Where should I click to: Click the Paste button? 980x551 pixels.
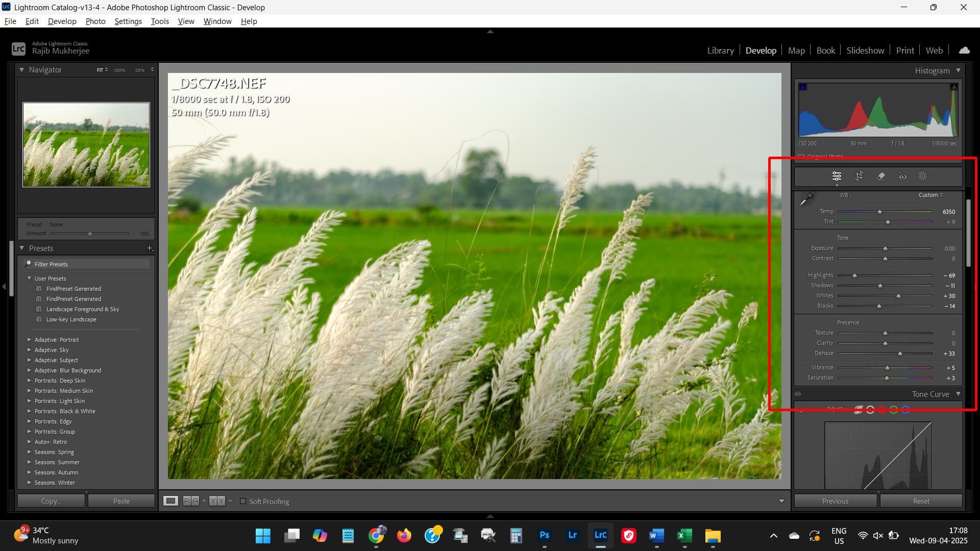click(121, 501)
